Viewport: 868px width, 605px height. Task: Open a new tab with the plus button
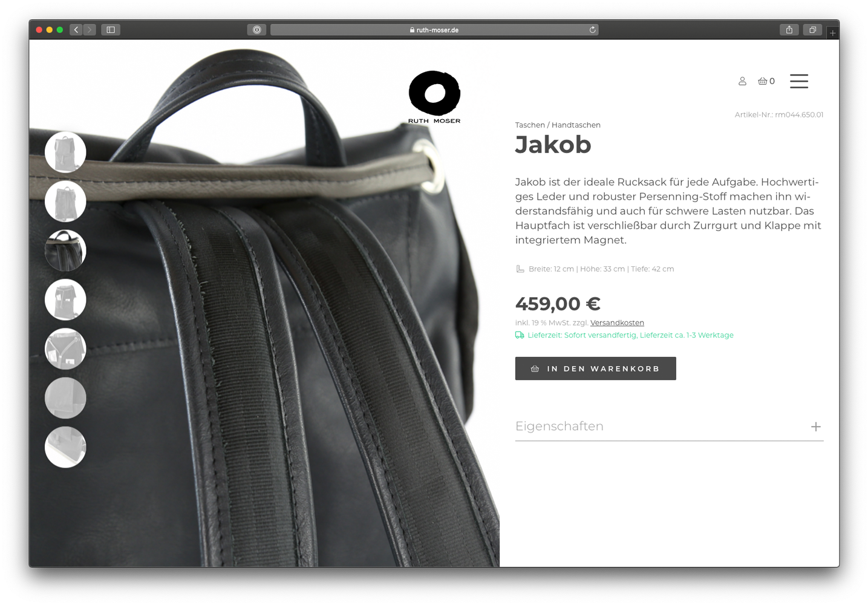coord(833,33)
